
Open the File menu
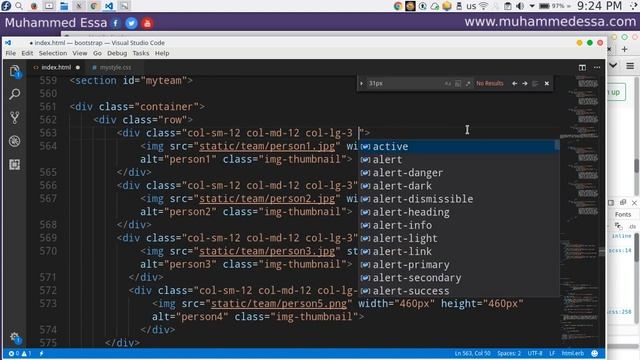click(11, 53)
